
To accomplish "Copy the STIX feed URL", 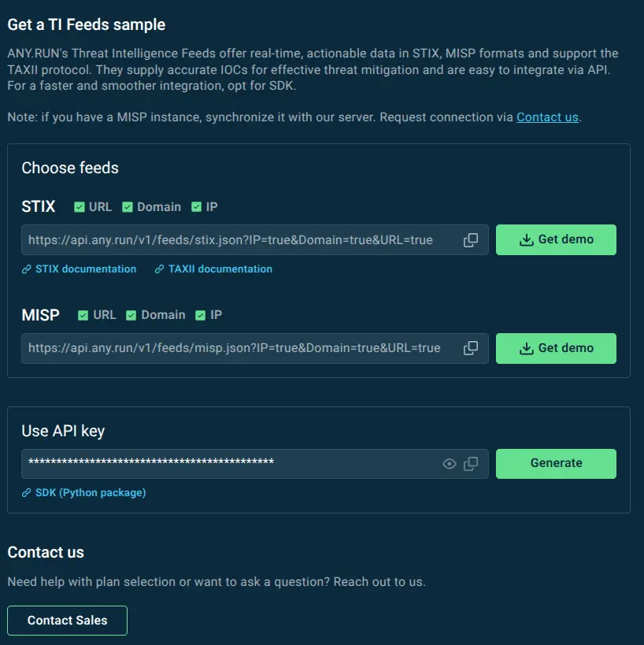I will (x=471, y=240).
